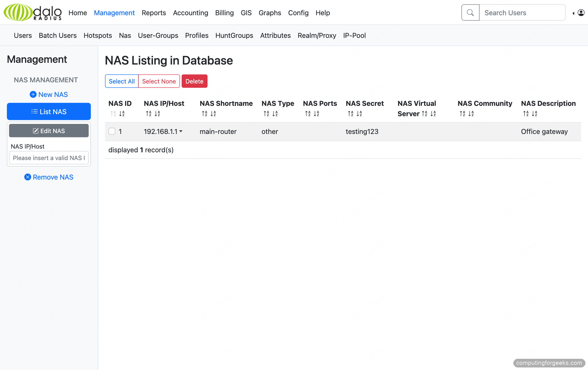Viewport: 588px width, 370px height.
Task: Sort NAS IP/Host ascending
Action: point(149,114)
